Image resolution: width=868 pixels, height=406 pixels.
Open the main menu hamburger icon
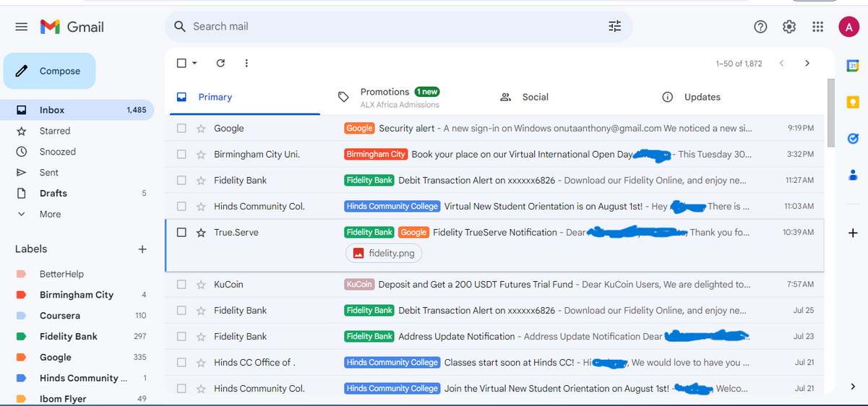pos(22,27)
